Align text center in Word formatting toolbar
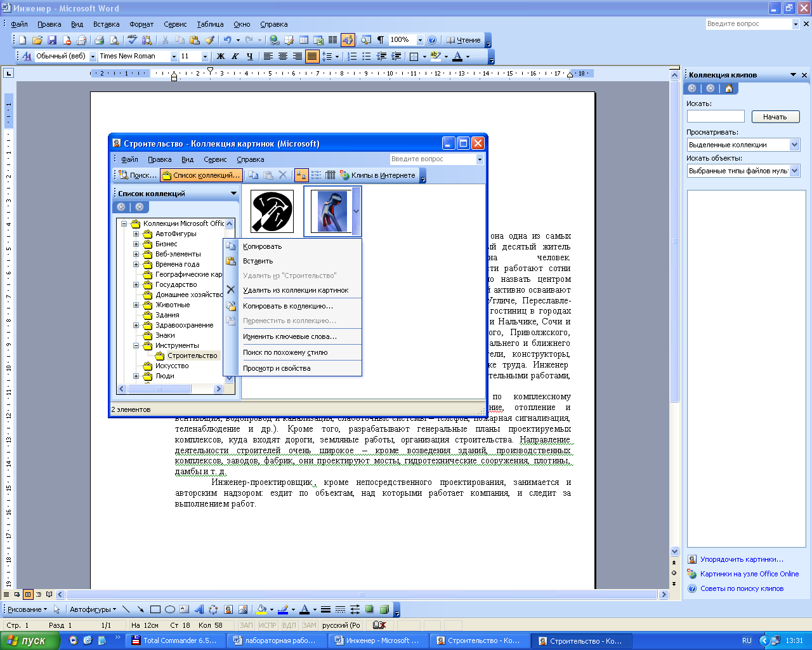812x650 pixels. 283,56
